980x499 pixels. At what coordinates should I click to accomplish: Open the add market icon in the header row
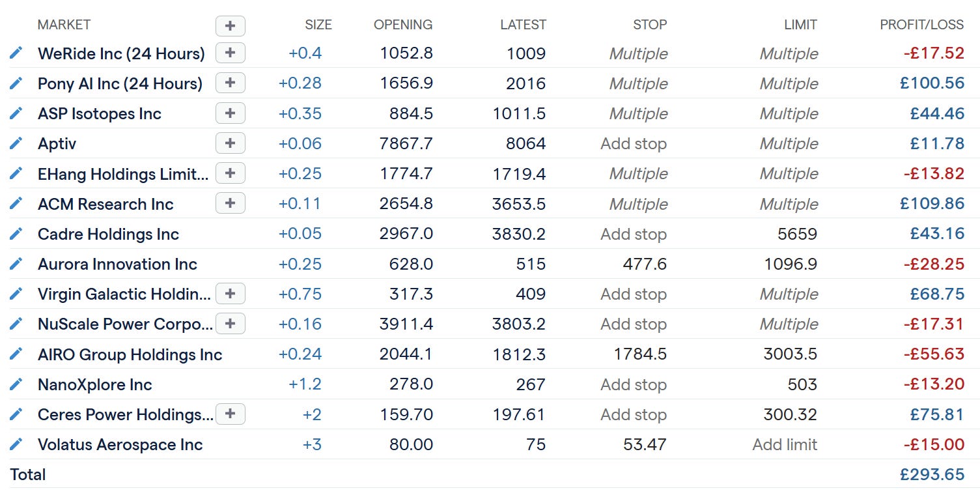pos(230,25)
